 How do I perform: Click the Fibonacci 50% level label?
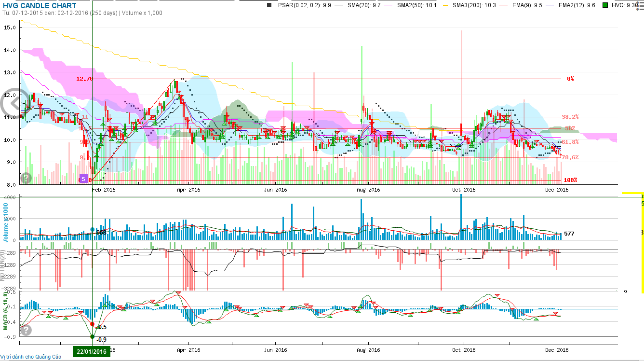pyautogui.click(x=571, y=129)
